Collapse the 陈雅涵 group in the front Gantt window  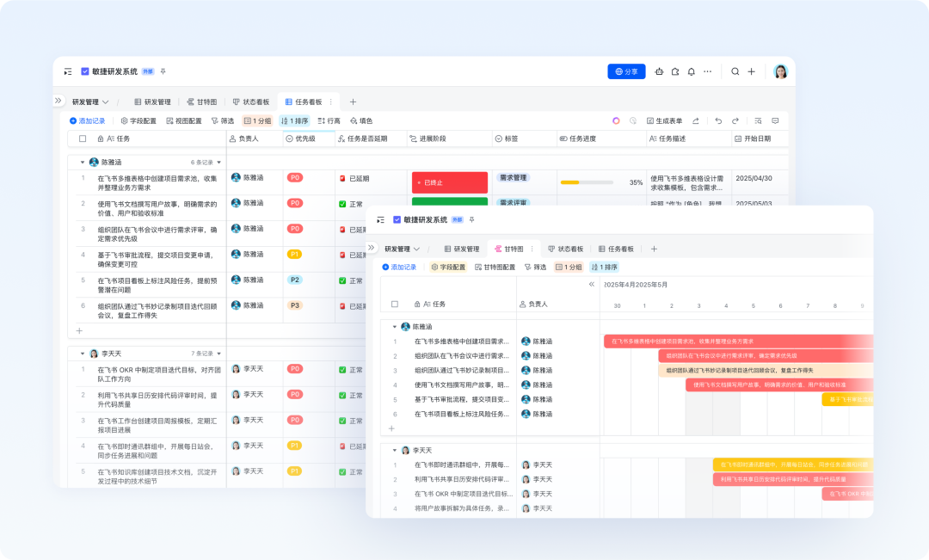pyautogui.click(x=395, y=327)
